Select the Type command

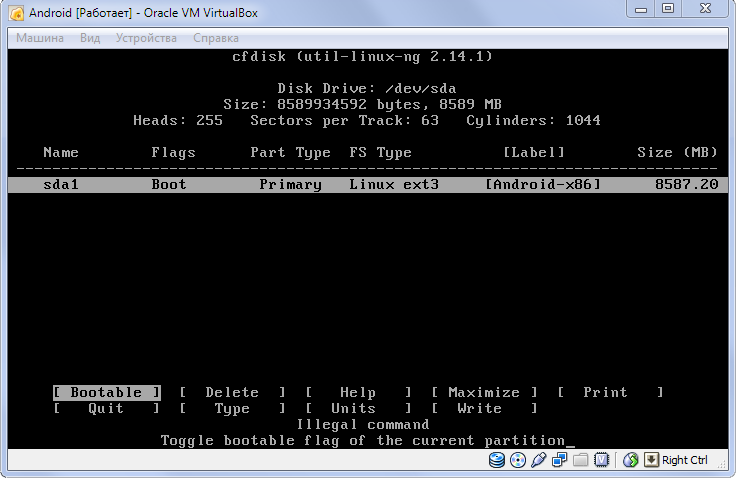(232, 409)
